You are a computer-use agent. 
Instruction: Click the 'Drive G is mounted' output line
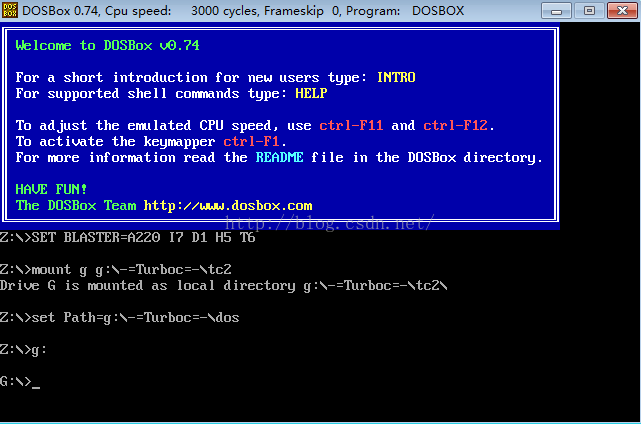[x=224, y=285]
